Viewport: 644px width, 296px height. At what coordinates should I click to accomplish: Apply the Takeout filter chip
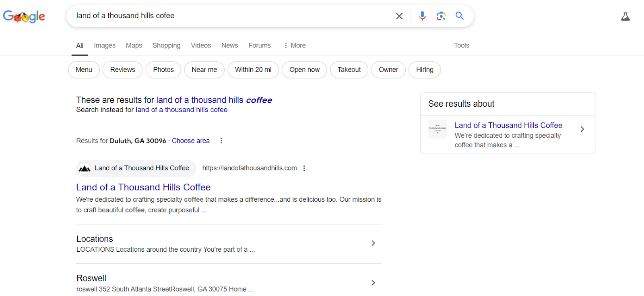(349, 70)
